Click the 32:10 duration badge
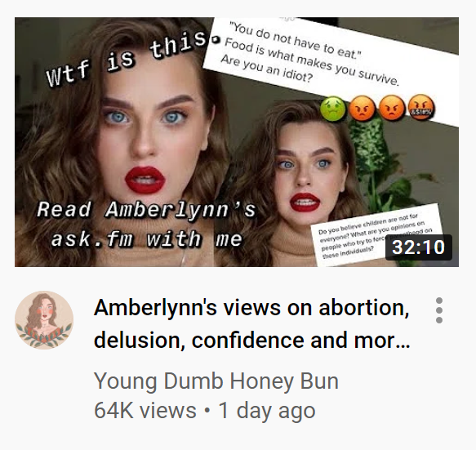 tap(418, 247)
